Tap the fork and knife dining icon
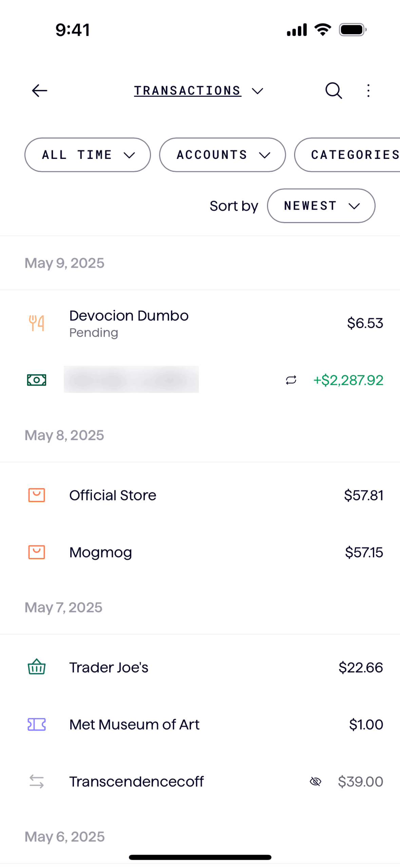This screenshot has height=868, width=400. click(x=37, y=323)
